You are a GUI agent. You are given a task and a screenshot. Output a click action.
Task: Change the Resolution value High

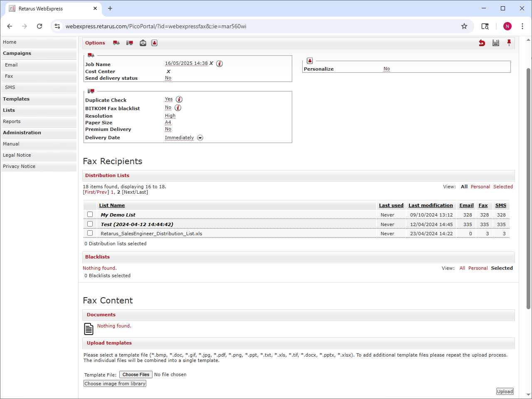click(x=170, y=116)
